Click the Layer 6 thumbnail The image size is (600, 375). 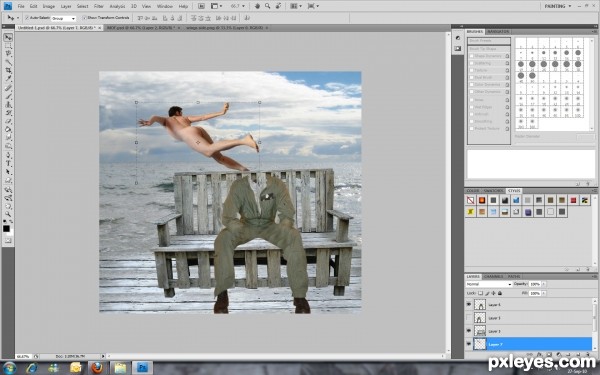click(480, 305)
